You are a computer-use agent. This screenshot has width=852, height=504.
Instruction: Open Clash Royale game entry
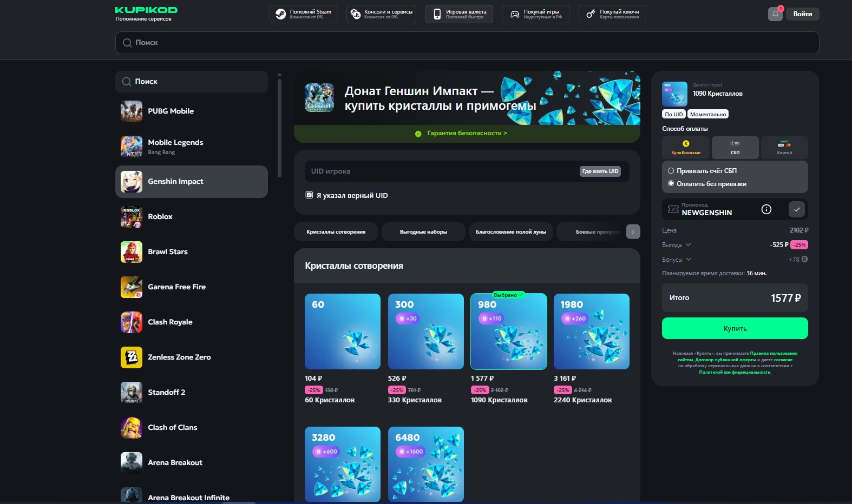click(192, 322)
